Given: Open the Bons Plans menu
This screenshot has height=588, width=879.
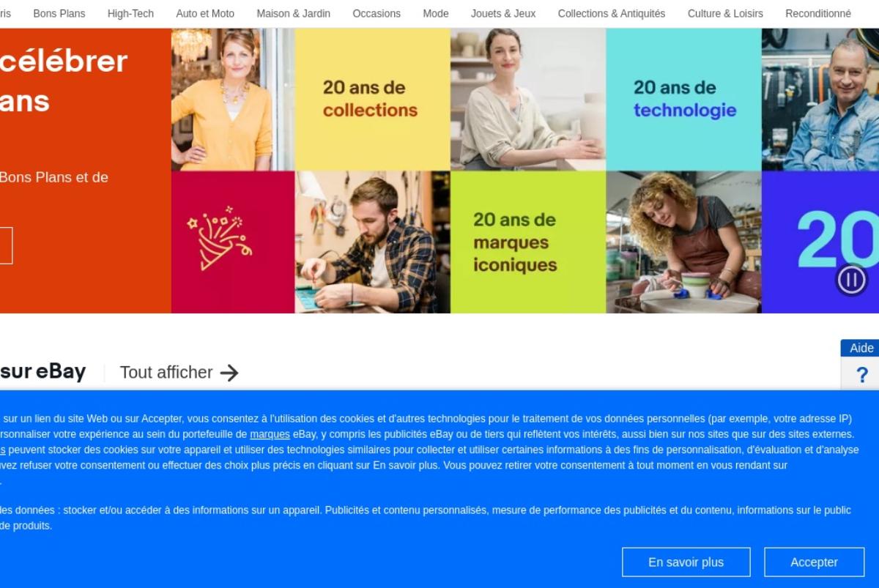Looking at the screenshot, I should pos(59,13).
